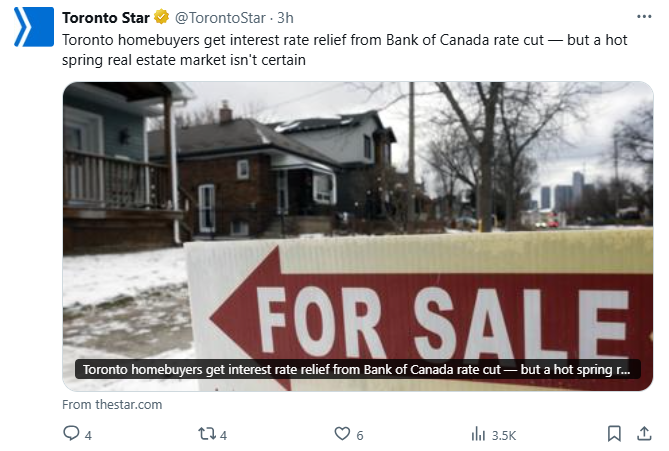Click the like count of 6

(360, 435)
